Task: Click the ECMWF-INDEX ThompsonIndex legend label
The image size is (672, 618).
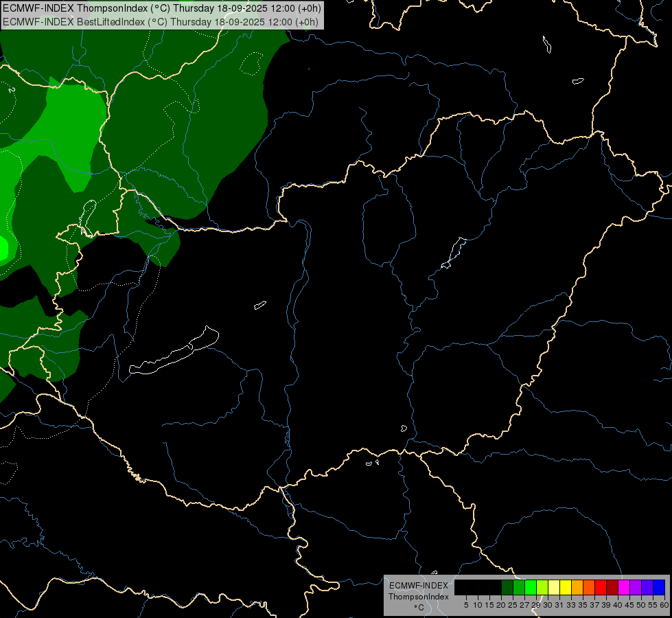Action: coord(418,591)
